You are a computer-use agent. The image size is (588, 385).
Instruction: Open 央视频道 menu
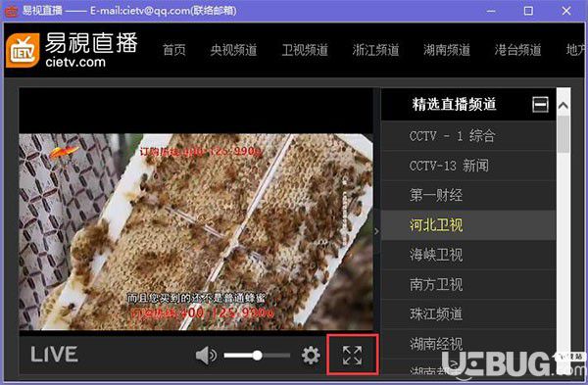[233, 50]
